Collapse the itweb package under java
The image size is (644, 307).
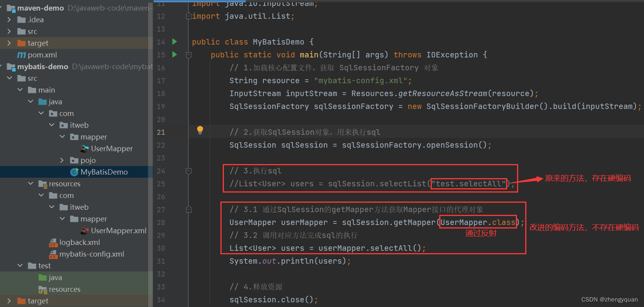click(x=52, y=125)
